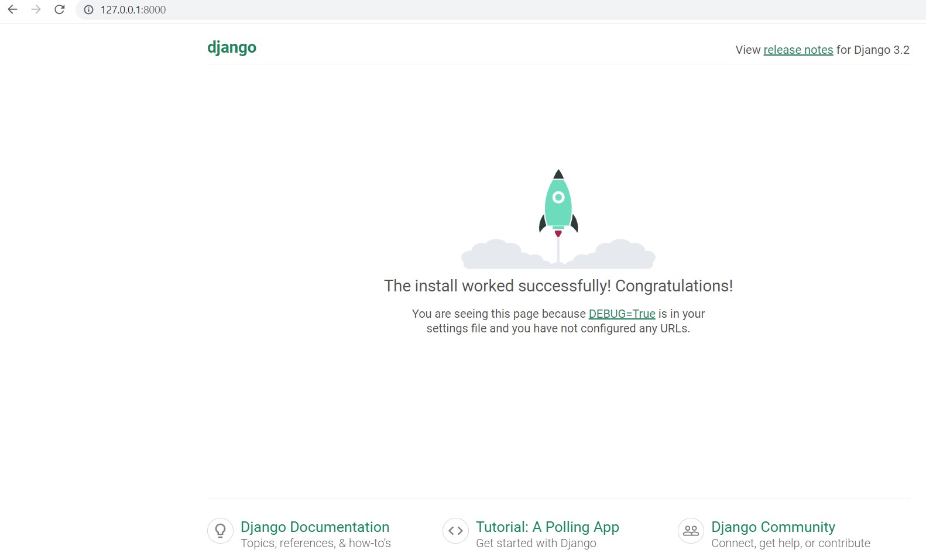Click the code brackets Tutorial icon

(x=456, y=531)
